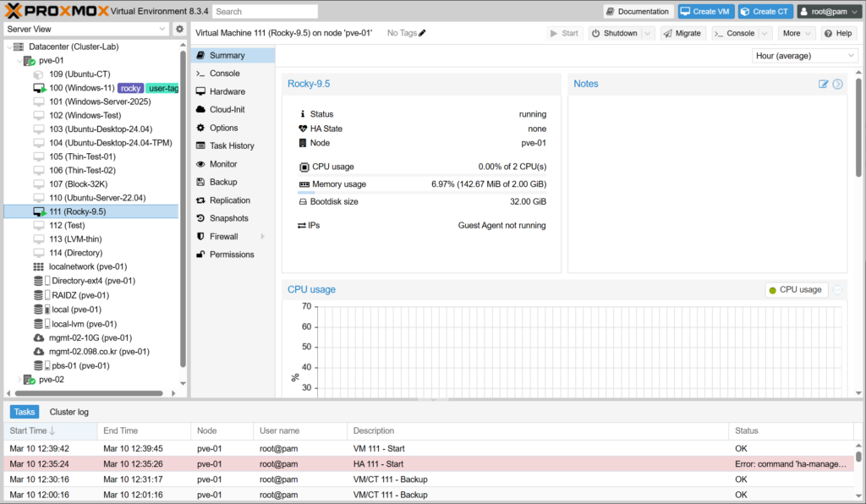Image resolution: width=866 pixels, height=504 pixels.
Task: Expand the pve-02 node in tree
Action: (19, 380)
